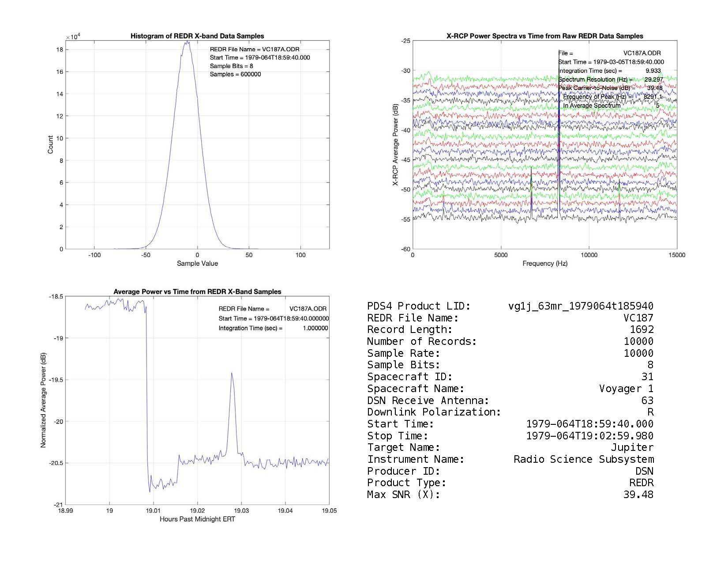Click the X-RCP Power Spectra plot title
Image resolution: width=728 pixels, height=563 pixels.
(x=545, y=36)
